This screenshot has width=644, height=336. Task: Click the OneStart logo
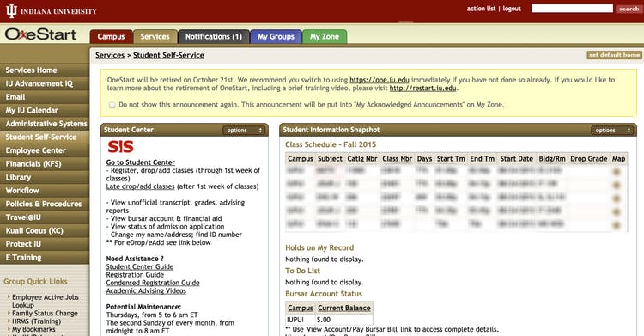pos(40,34)
